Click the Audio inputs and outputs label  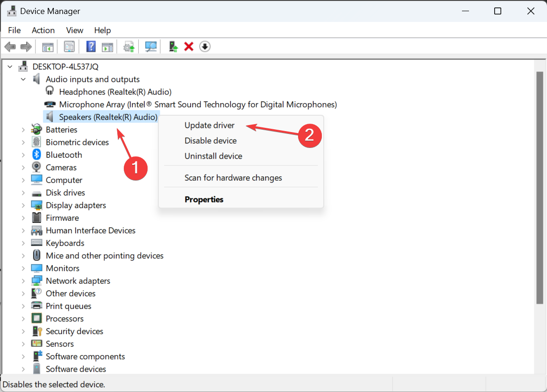coord(92,79)
